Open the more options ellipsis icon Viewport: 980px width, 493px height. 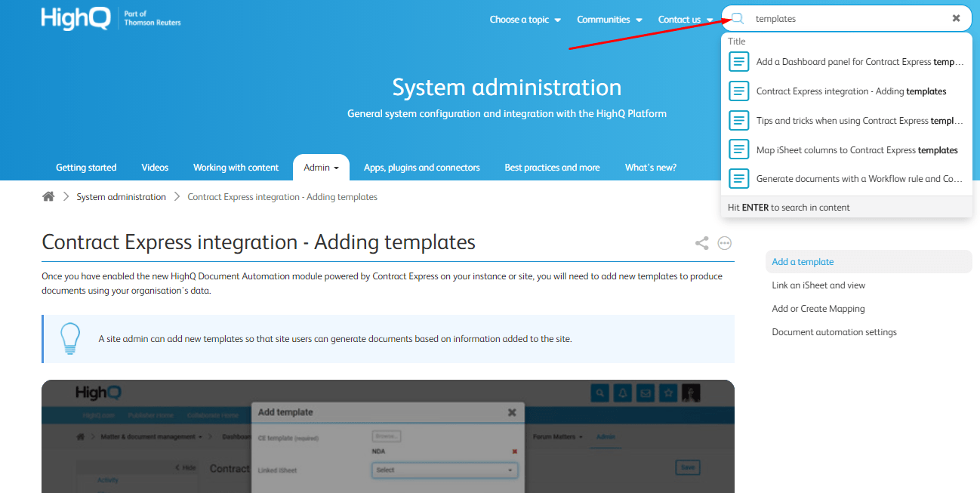(x=725, y=243)
